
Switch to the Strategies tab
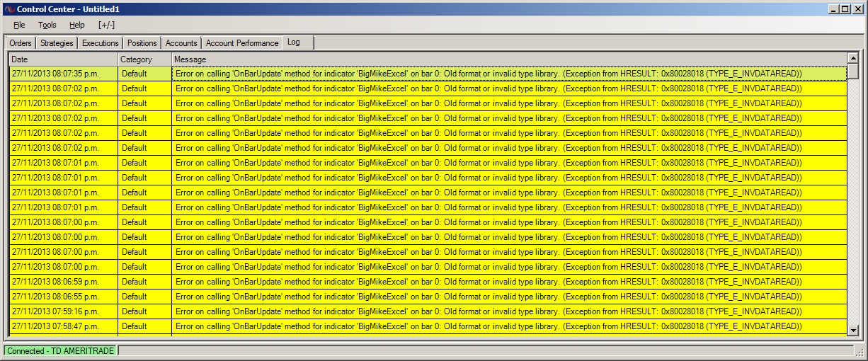tap(57, 43)
